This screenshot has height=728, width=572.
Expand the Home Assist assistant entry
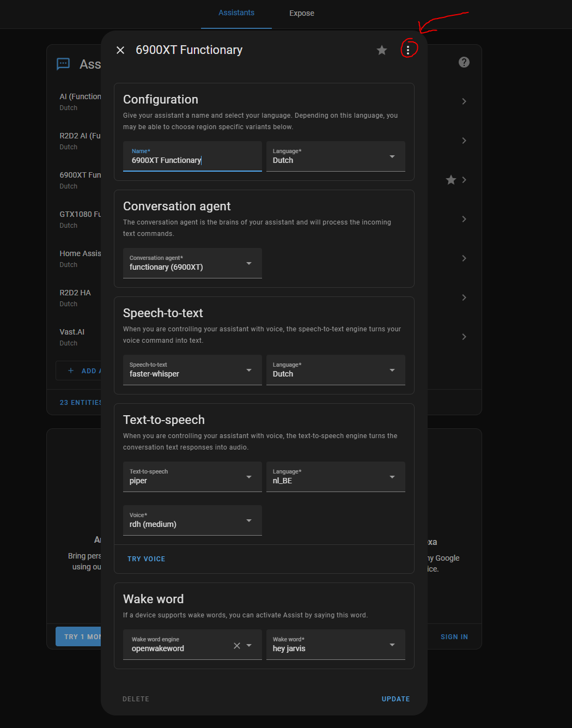464,258
